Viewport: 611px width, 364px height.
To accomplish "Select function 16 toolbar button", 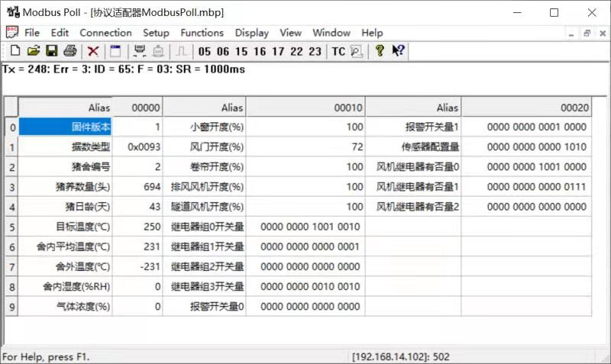I will (260, 51).
